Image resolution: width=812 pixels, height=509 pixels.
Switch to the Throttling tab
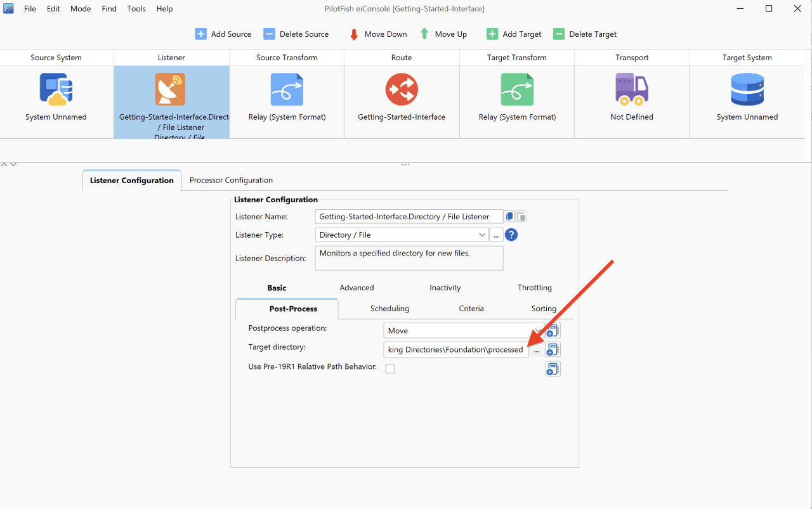[534, 288]
